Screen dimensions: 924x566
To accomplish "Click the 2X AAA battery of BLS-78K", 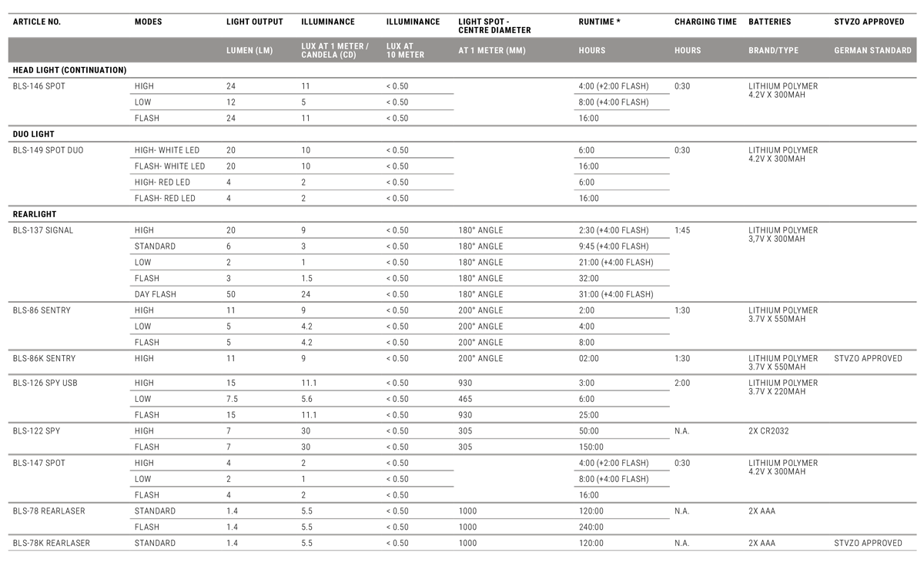I will point(762,543).
